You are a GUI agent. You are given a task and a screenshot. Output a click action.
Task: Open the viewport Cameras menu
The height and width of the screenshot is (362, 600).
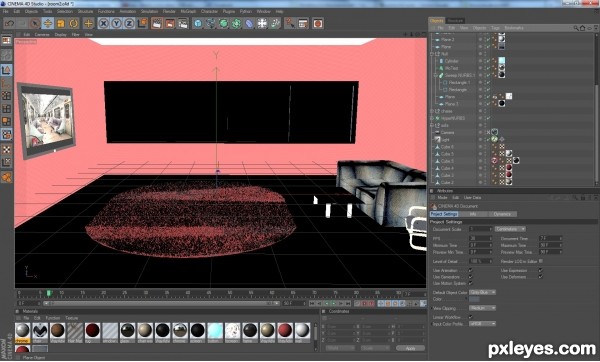[42, 34]
